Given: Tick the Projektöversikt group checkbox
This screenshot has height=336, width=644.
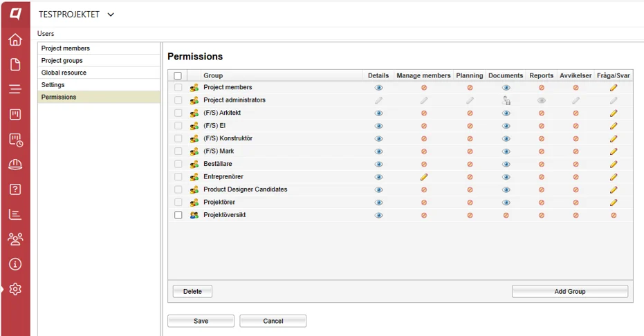Looking at the screenshot, I should [x=178, y=215].
